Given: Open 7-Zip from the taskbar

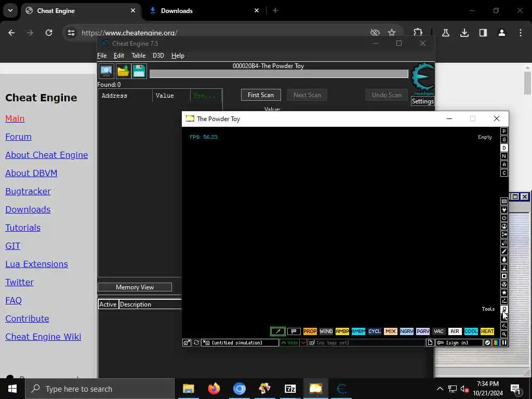Looking at the screenshot, I should point(290,389).
